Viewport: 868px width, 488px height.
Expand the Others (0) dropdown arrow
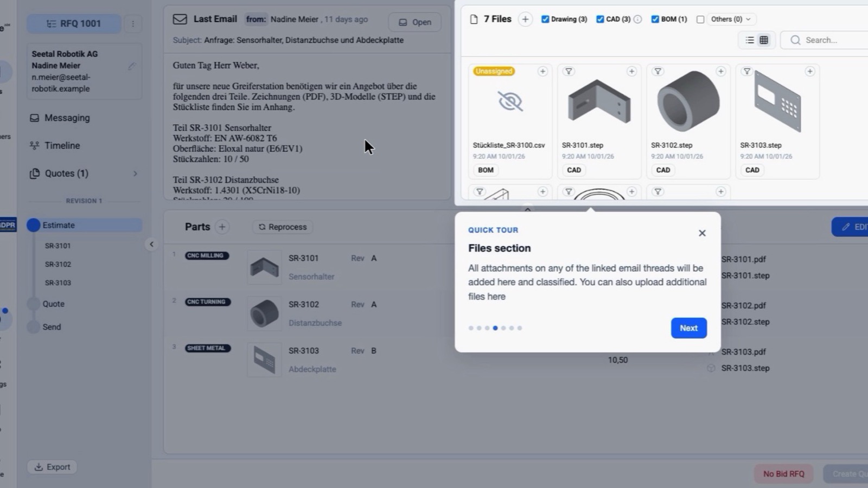click(x=748, y=20)
